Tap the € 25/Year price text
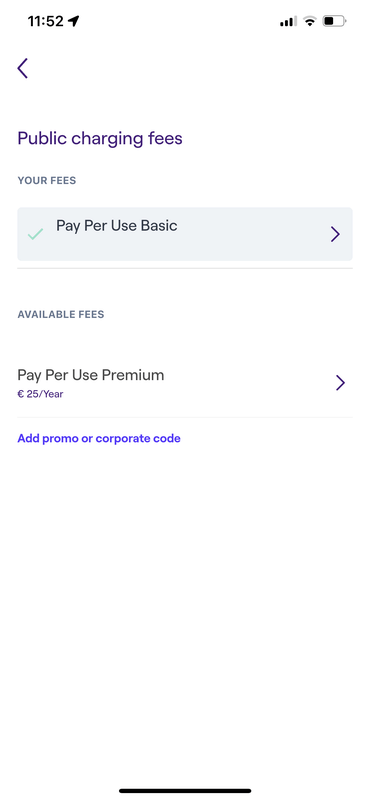This screenshot has height=800, width=370. pyautogui.click(x=40, y=394)
